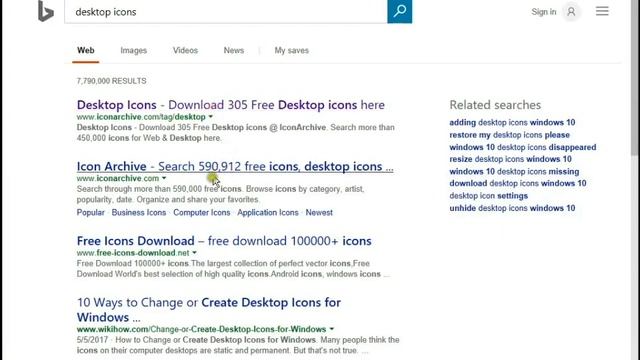Switch to the Images tab
This screenshot has width=640, height=360.
pos(133,50)
